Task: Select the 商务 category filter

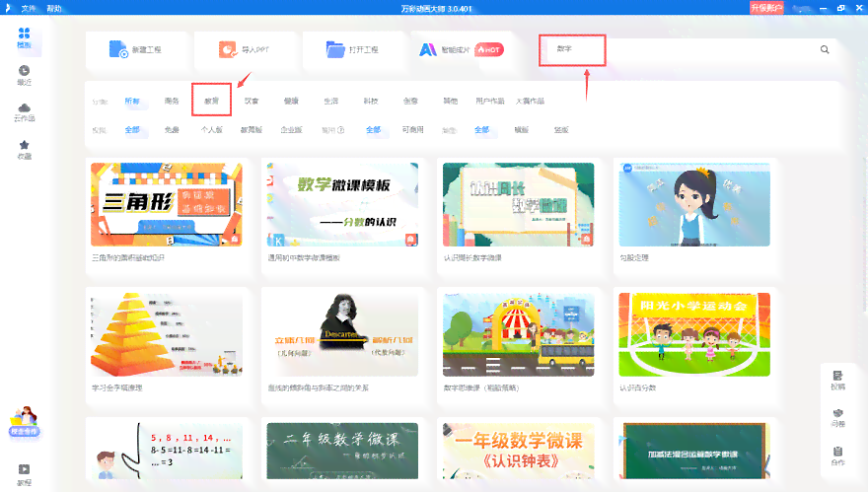Action: click(x=172, y=101)
